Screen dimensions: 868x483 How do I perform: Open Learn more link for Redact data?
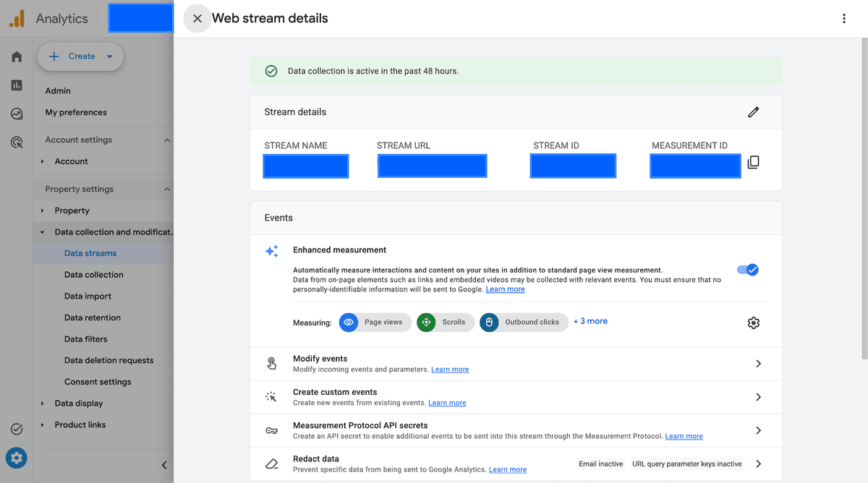tap(508, 469)
